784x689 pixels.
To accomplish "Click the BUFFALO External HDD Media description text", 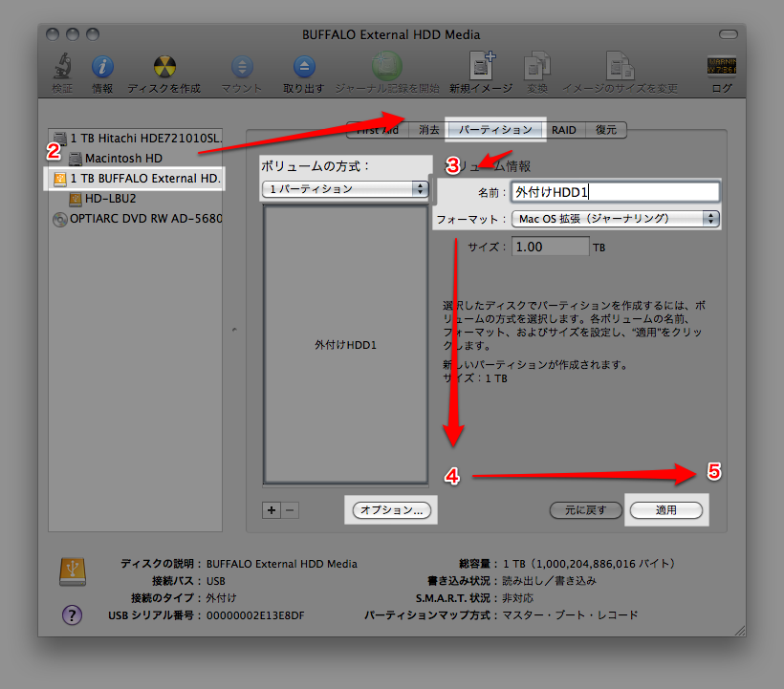I will [281, 564].
